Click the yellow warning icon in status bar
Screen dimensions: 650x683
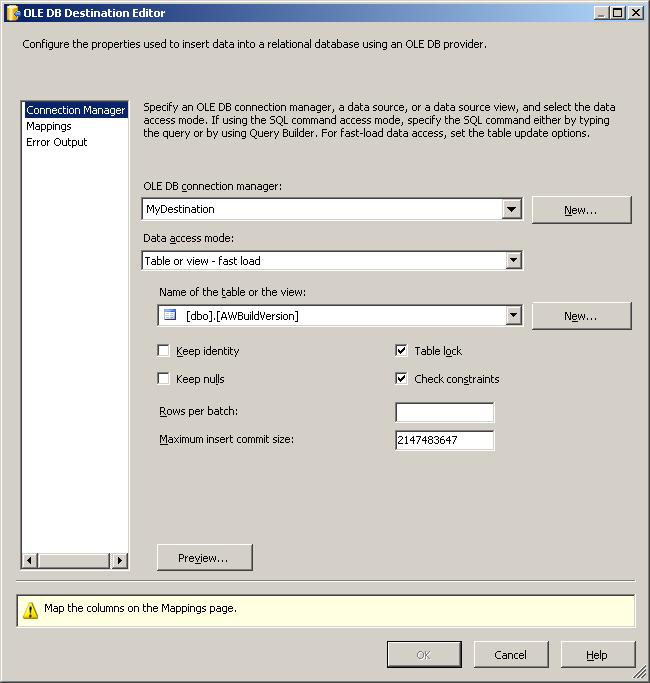coord(30,610)
